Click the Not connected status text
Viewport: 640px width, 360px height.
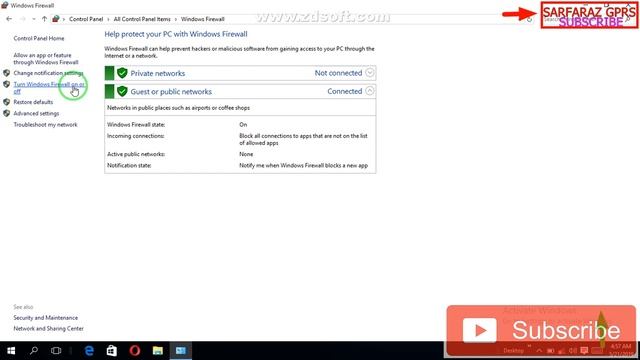[x=338, y=73]
